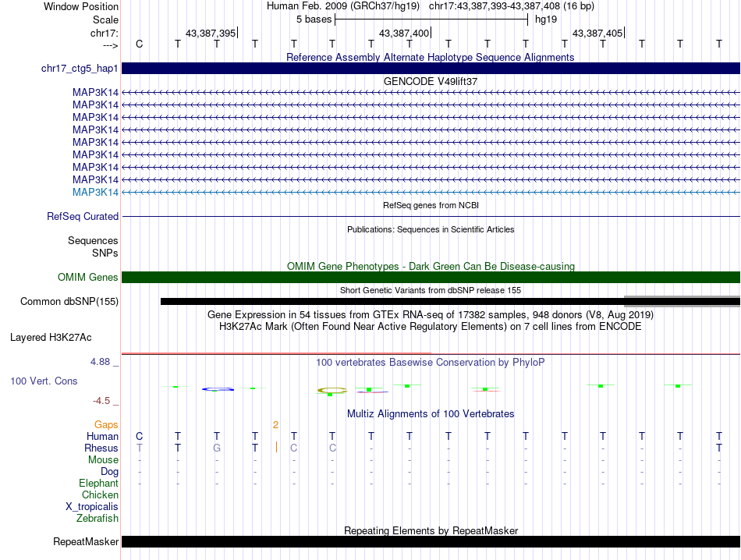Viewport: 741px width, 560px height.
Task: Click the chr17: ruler label
Action: coord(104,33)
